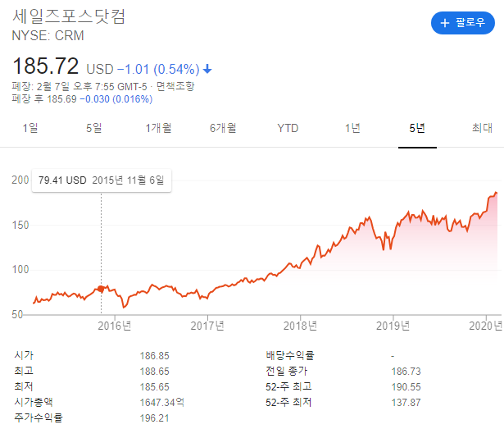Click the 시가총액 value 1647.34억
Viewport: 504px width, 429px height.
161,402
